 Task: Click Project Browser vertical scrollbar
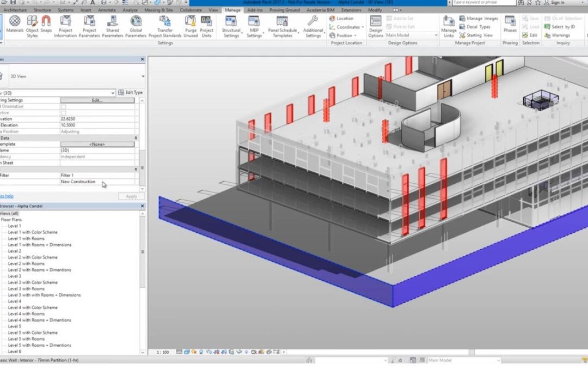(142, 251)
